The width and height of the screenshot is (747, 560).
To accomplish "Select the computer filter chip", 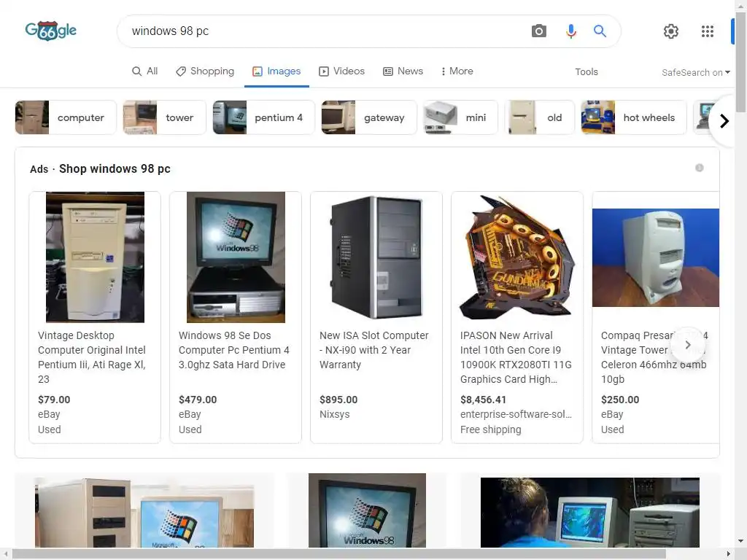I will [66, 117].
